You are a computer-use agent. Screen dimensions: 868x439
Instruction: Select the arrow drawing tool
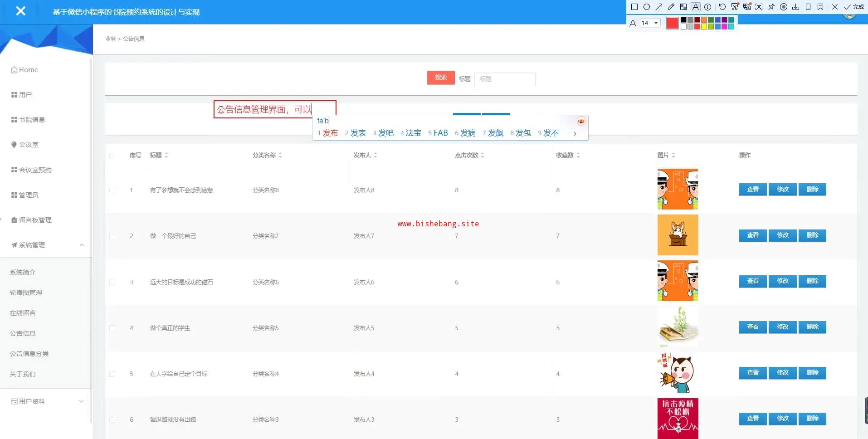pos(659,7)
